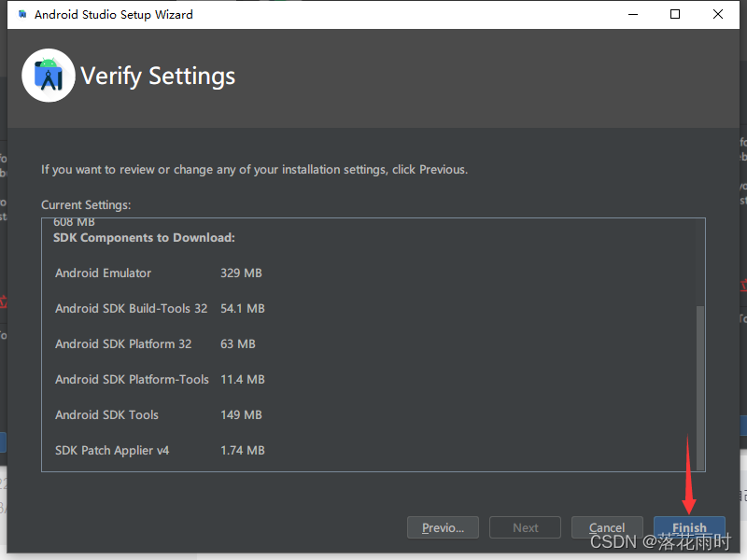This screenshot has width=747, height=560.
Task: Click the 63 MB size value
Action: 238,343
